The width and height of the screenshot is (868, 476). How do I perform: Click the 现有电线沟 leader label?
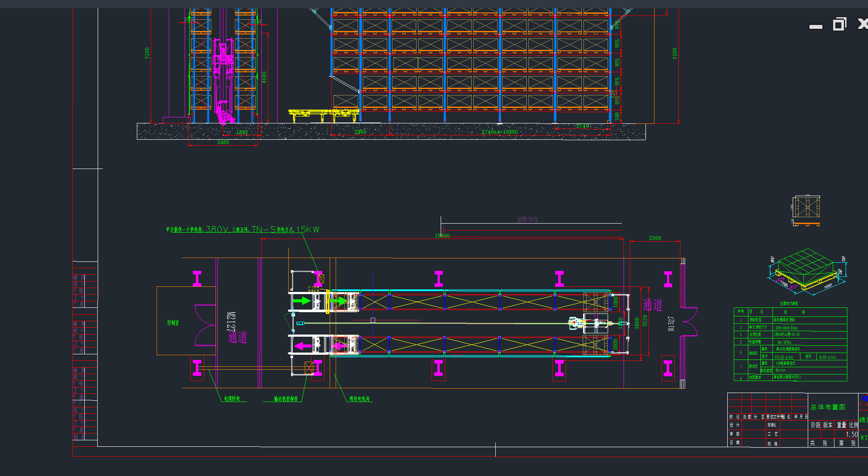click(x=359, y=399)
